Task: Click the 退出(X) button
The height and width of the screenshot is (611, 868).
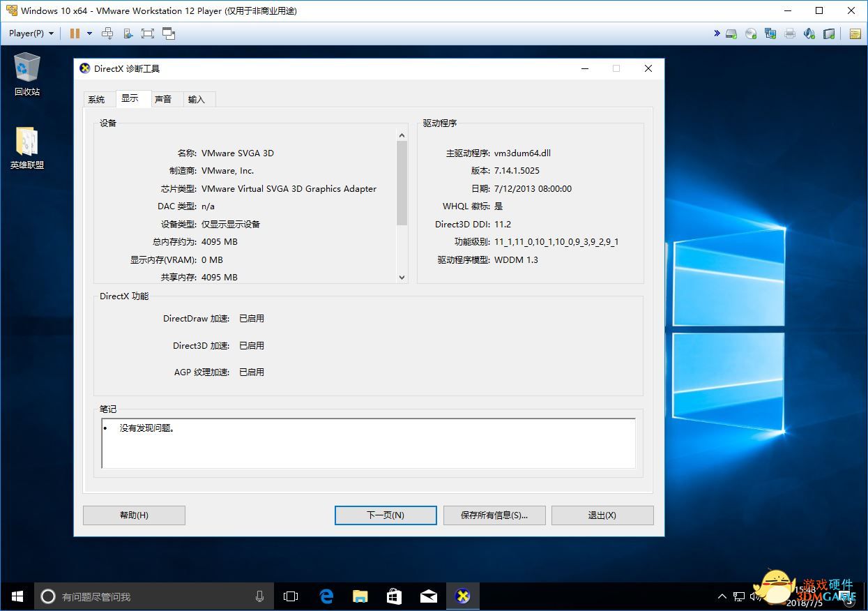Action: pos(602,515)
